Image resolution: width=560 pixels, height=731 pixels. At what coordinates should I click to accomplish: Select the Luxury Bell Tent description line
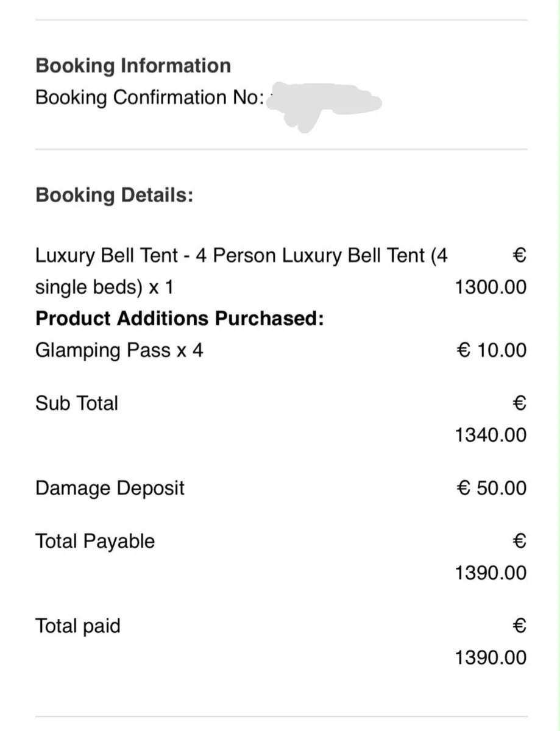coord(241,255)
